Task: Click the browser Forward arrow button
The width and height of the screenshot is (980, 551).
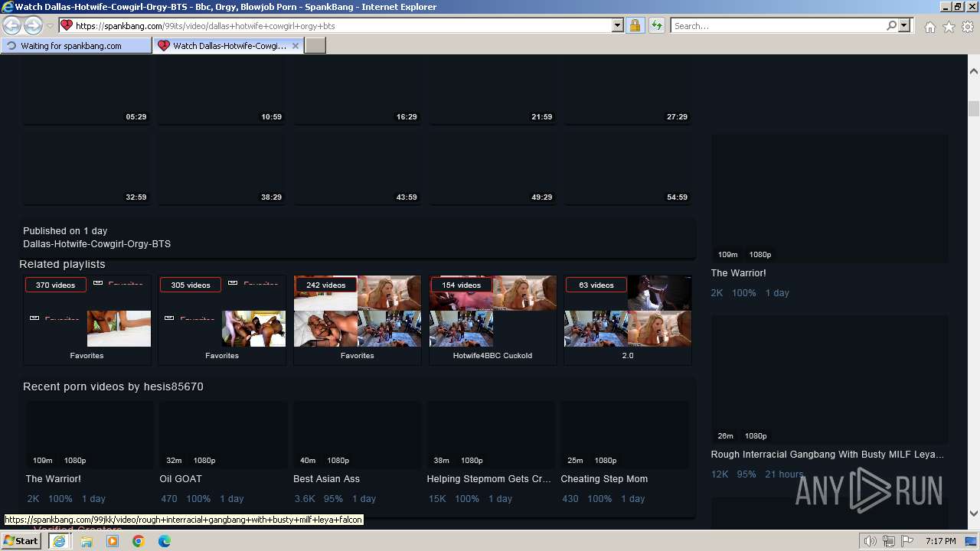Action: click(33, 25)
